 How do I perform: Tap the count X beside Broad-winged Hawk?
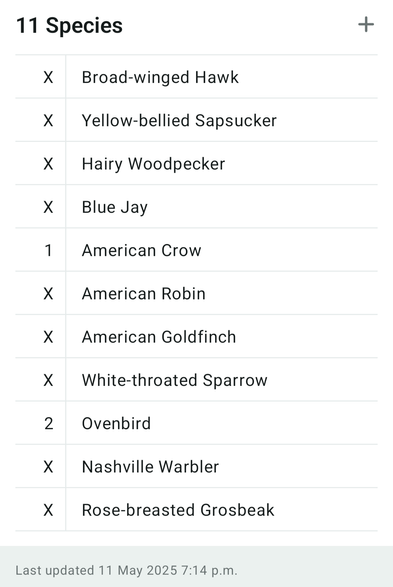tap(48, 77)
